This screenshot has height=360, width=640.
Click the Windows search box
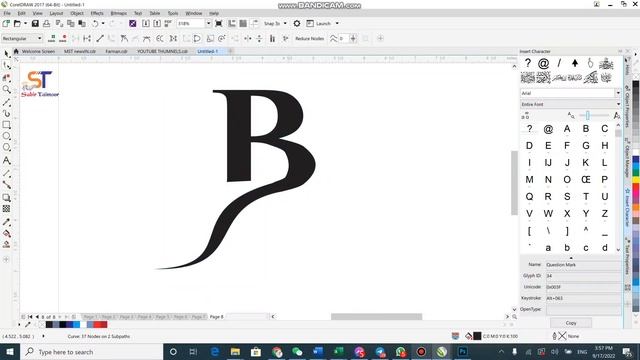click(x=91, y=352)
